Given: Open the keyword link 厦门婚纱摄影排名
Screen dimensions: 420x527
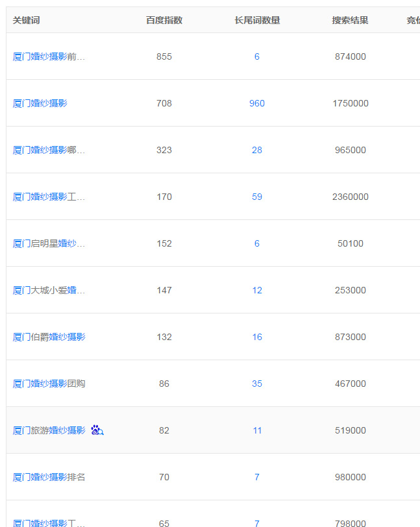Looking at the screenshot, I should click(49, 477).
